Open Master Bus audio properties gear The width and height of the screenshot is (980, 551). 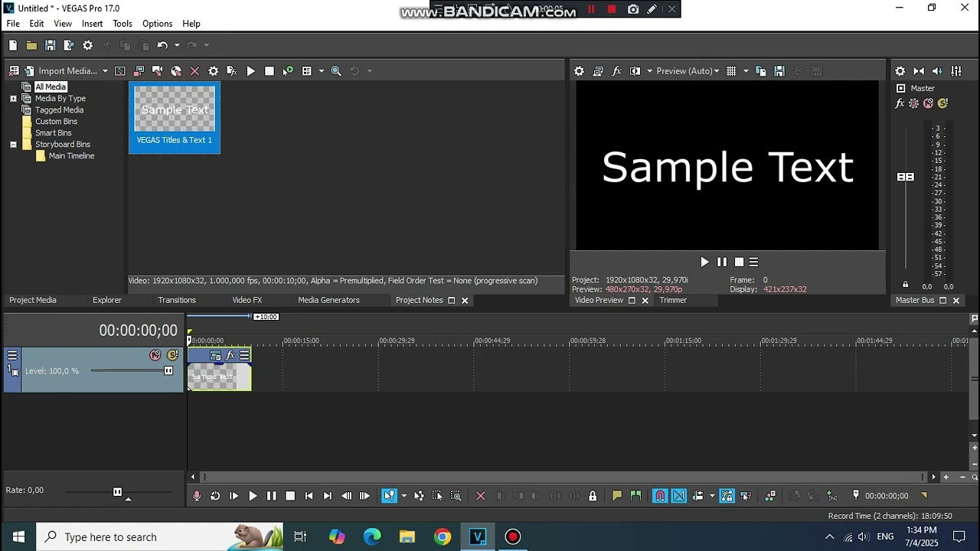[x=900, y=71]
